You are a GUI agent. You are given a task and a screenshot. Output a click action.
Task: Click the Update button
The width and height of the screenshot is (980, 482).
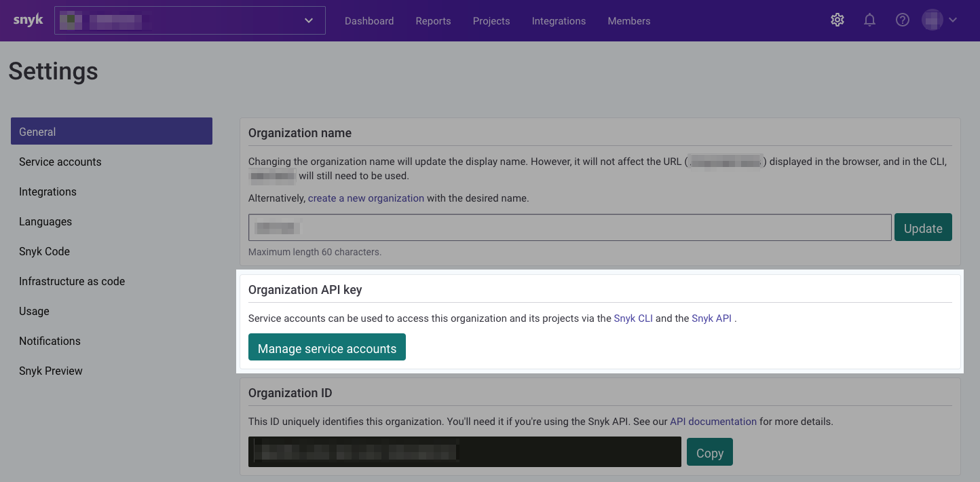click(923, 227)
